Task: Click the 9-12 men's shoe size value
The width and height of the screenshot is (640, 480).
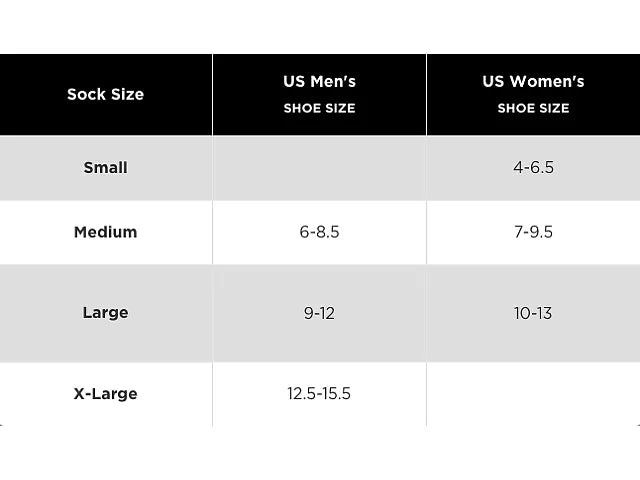Action: click(x=319, y=313)
